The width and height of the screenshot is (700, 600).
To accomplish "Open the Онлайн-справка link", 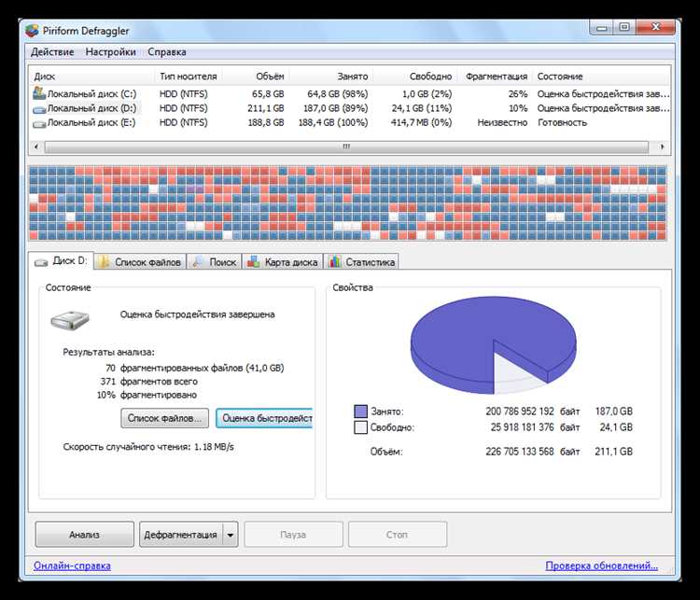I will pos(72,565).
